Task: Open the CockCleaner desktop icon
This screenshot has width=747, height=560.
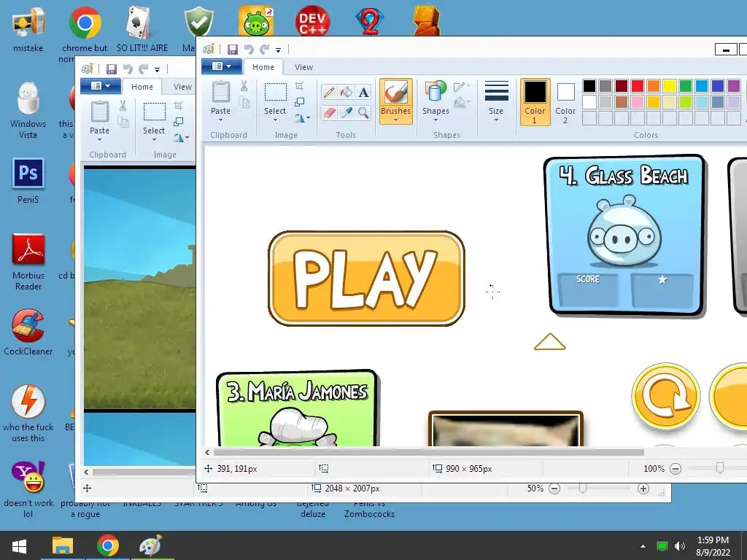Action: [x=28, y=325]
